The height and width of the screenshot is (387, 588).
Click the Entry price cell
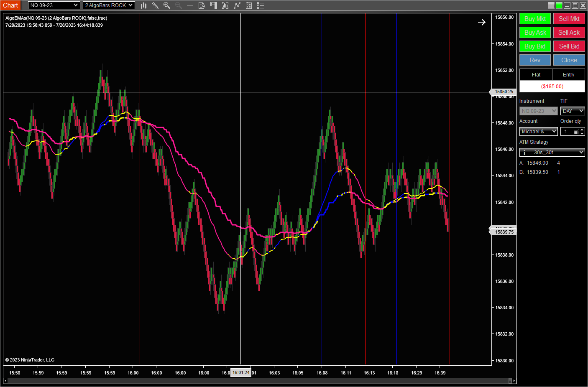569,75
